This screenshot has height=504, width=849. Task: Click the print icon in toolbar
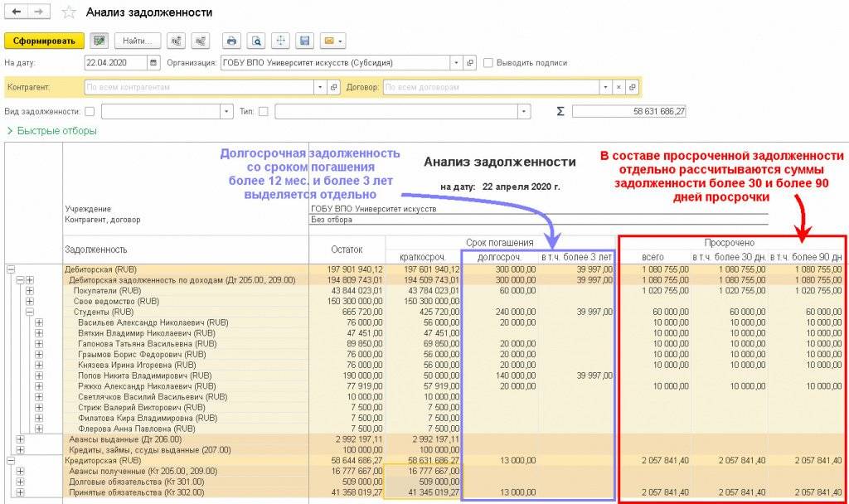point(232,41)
